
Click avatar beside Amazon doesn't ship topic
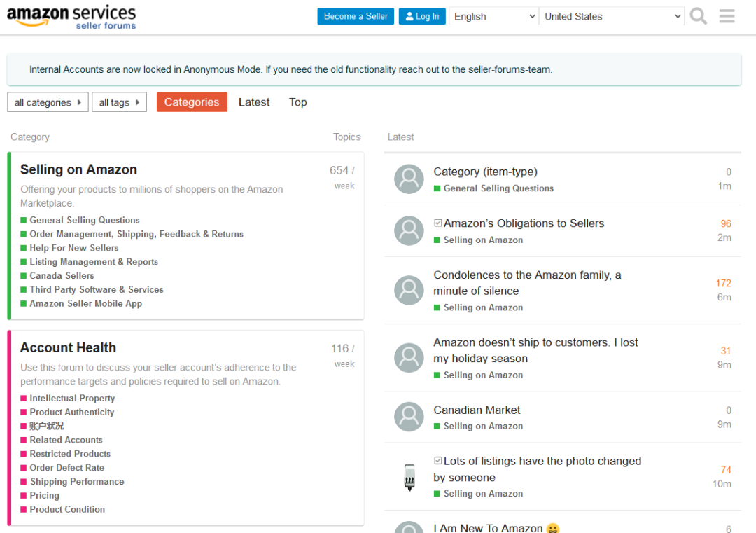click(409, 358)
